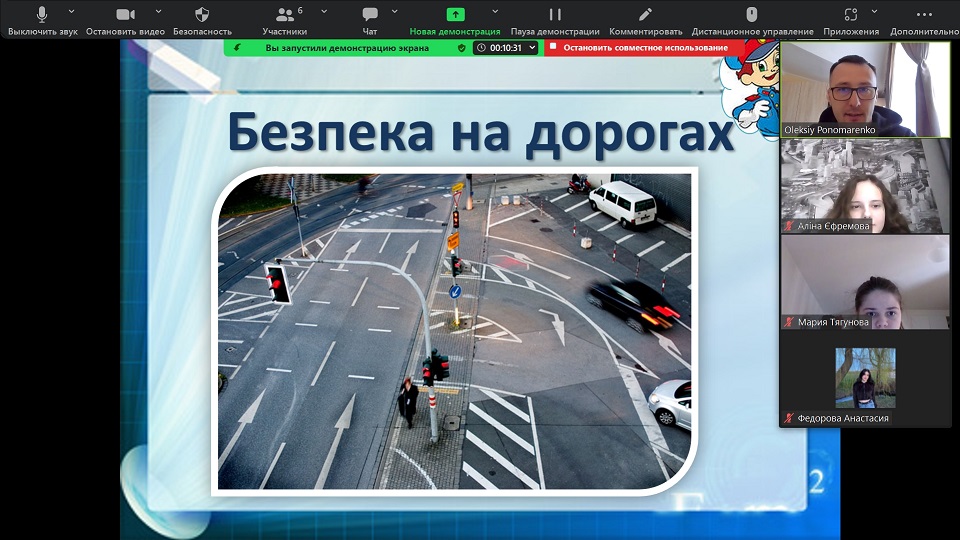Start Новая демонстрация screen share
Screen dimensions: 960x540
pos(455,15)
